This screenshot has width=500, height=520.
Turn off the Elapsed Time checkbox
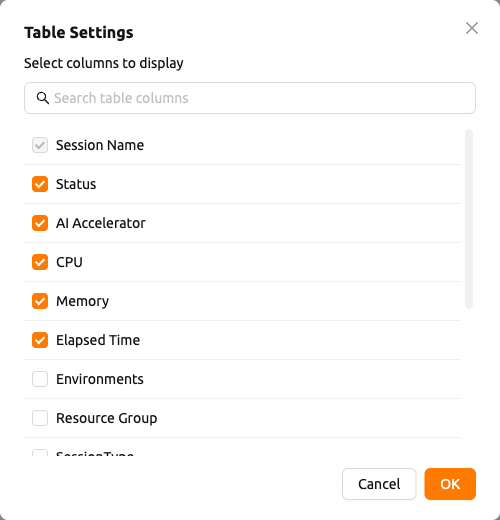pos(40,340)
